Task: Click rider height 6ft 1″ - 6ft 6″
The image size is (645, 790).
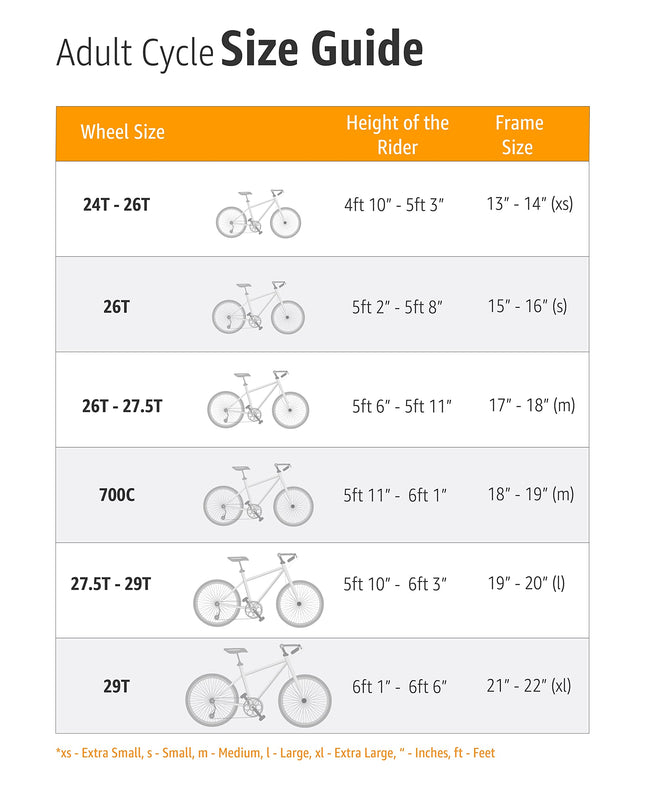Action: click(x=399, y=687)
